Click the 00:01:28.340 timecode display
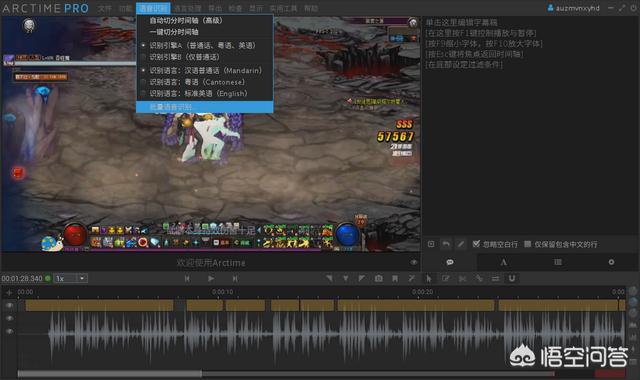Screen dimensions: 640x380 (x=22, y=278)
